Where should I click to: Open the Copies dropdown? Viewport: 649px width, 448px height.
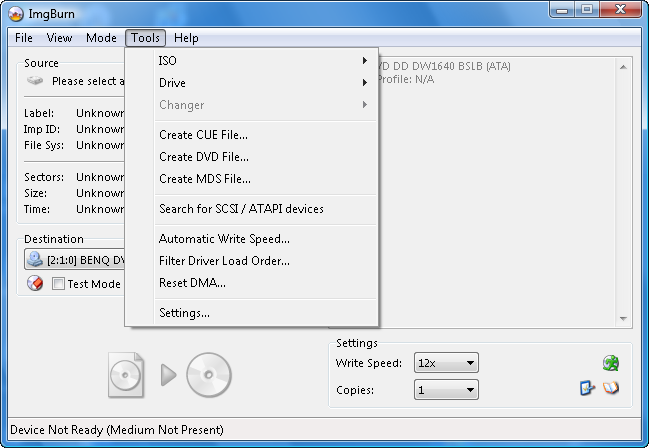click(x=446, y=390)
